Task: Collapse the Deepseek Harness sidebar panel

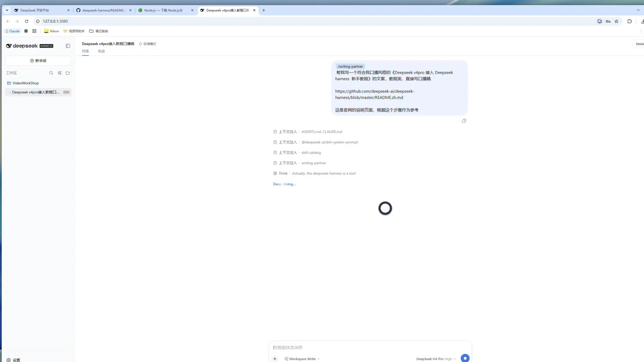Action: (x=68, y=46)
